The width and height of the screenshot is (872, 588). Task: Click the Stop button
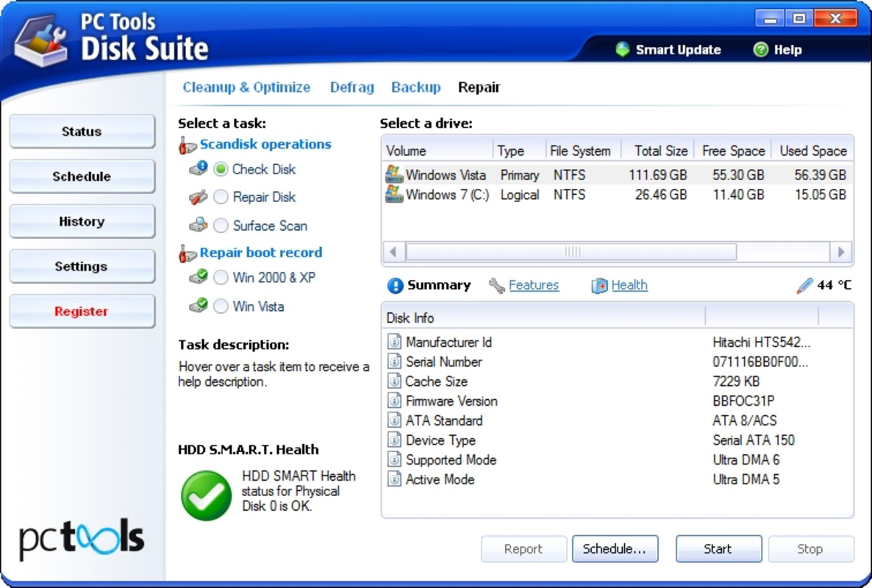tap(811, 548)
